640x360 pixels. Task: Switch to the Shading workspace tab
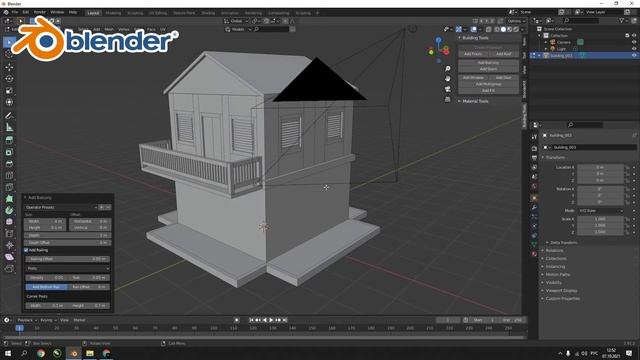coord(208,13)
